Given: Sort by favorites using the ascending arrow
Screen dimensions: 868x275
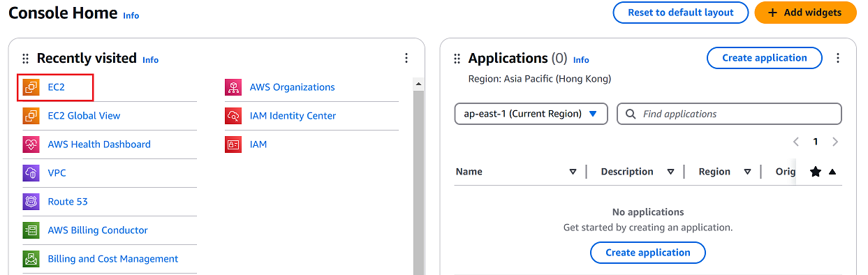Looking at the screenshot, I should click(832, 172).
